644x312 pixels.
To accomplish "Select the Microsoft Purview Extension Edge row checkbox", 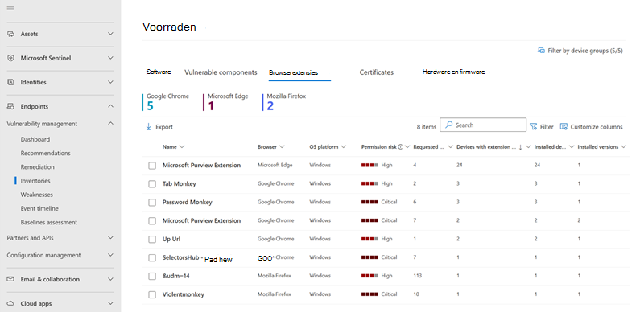I will point(152,166).
